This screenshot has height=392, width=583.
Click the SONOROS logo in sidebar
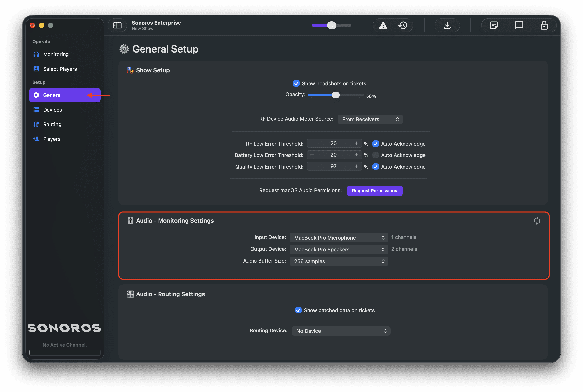[x=64, y=328]
